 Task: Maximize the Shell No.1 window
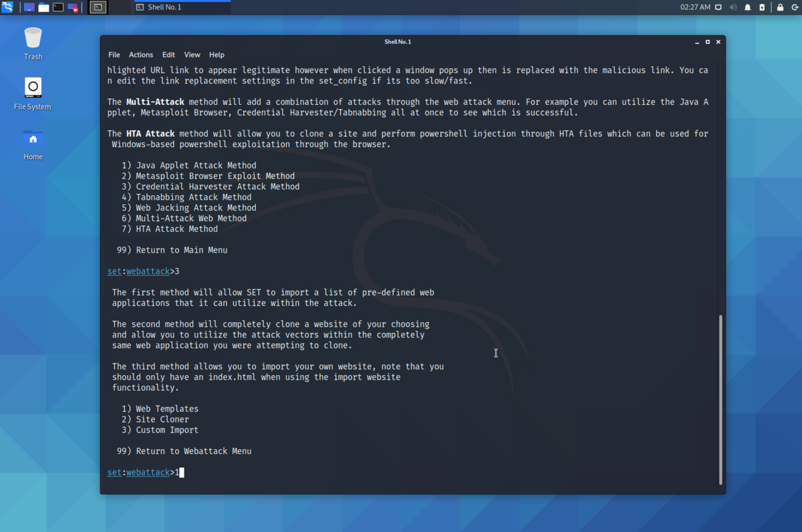[x=708, y=41]
